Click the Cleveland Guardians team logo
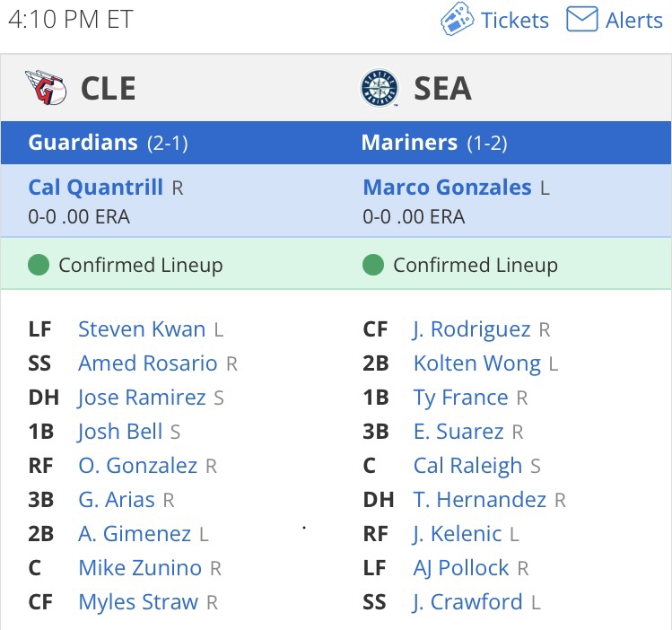This screenshot has height=630, width=672. (x=45, y=88)
